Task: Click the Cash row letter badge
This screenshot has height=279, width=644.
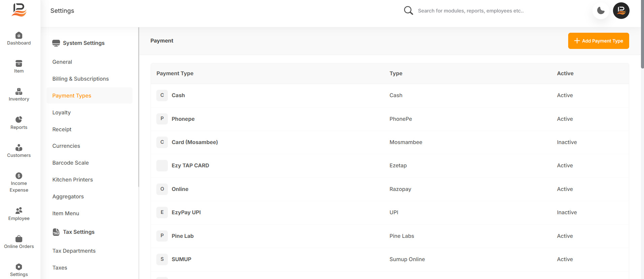Action: (162, 95)
